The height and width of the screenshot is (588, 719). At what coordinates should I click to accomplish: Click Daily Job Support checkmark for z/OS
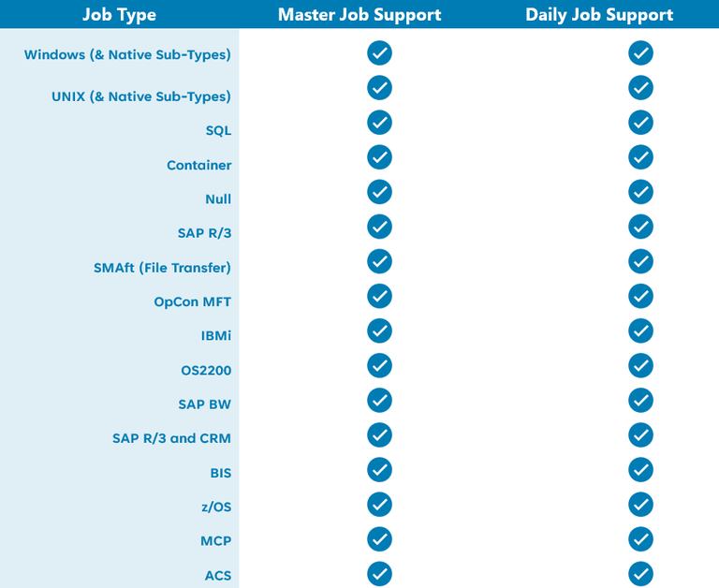(x=640, y=504)
